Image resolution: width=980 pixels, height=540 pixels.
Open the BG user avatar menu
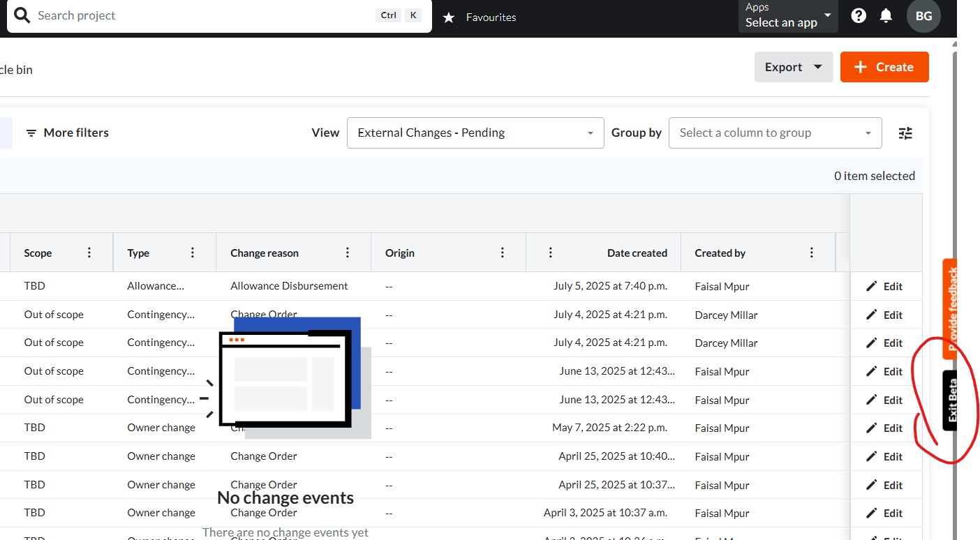tap(923, 16)
